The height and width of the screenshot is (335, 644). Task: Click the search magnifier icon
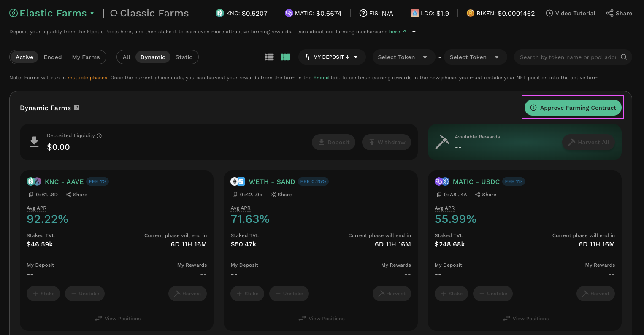624,57
